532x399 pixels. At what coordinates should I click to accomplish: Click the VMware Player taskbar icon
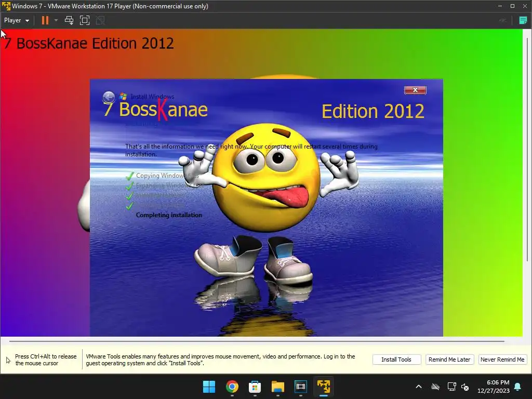(x=324, y=387)
